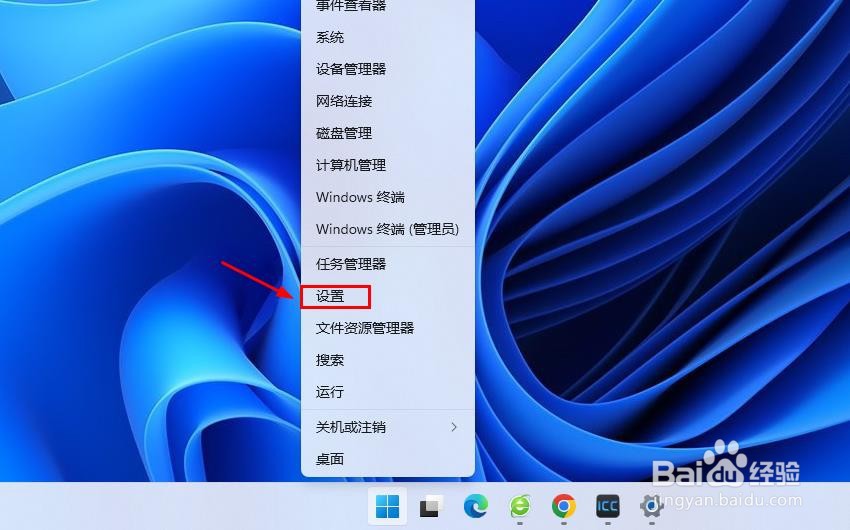Open Task View from the taskbar
850x530 pixels.
(432, 507)
